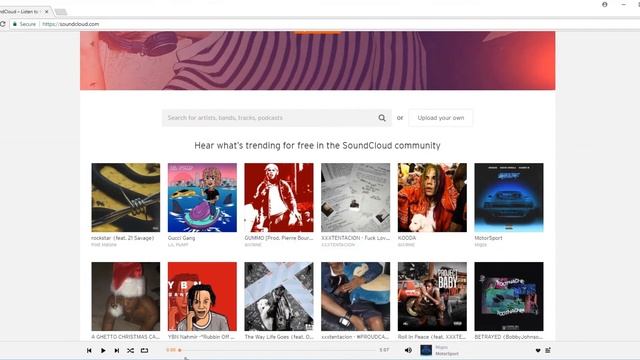Open YBN Nahmir Rubbin Off artwork
Viewport: 640px width, 360px height.
[x=202, y=296]
